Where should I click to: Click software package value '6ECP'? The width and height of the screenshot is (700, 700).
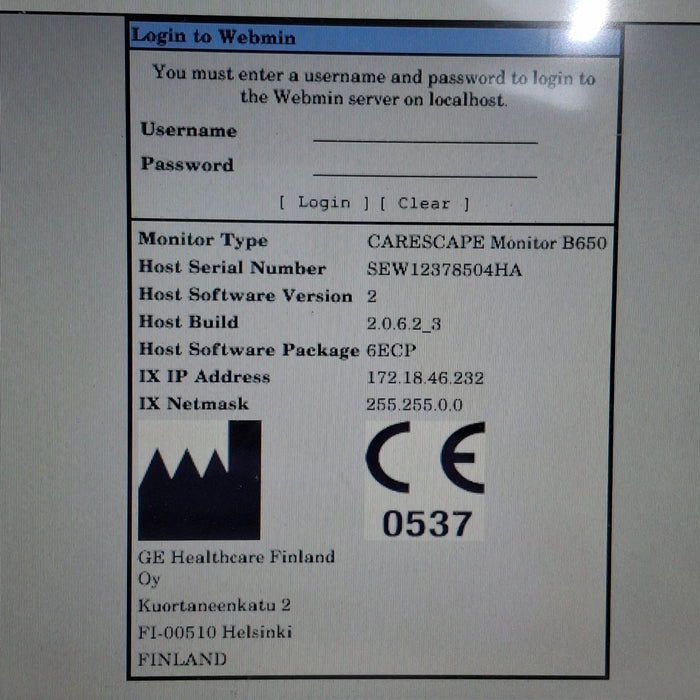[x=391, y=351]
